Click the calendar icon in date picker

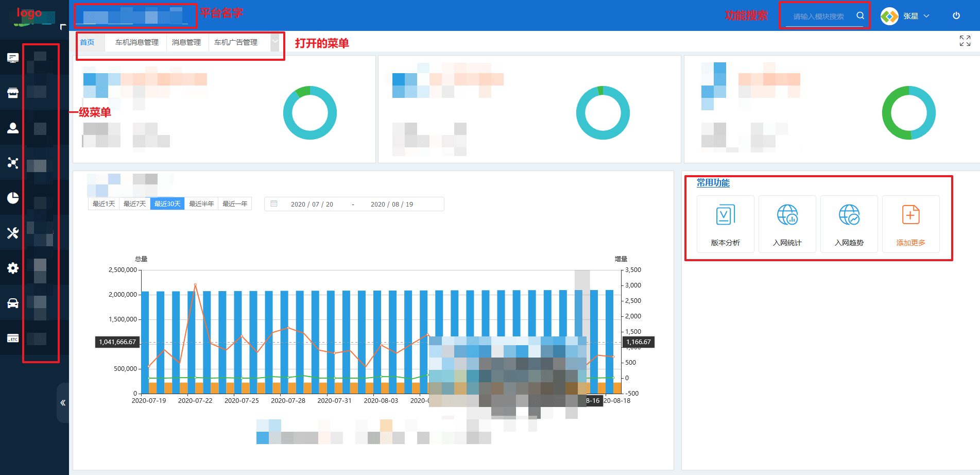click(274, 204)
